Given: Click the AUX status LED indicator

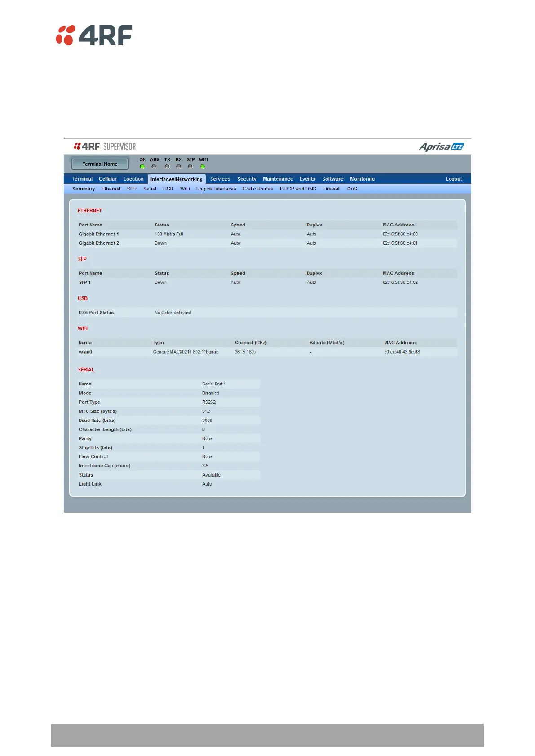Looking at the screenshot, I should (x=154, y=167).
